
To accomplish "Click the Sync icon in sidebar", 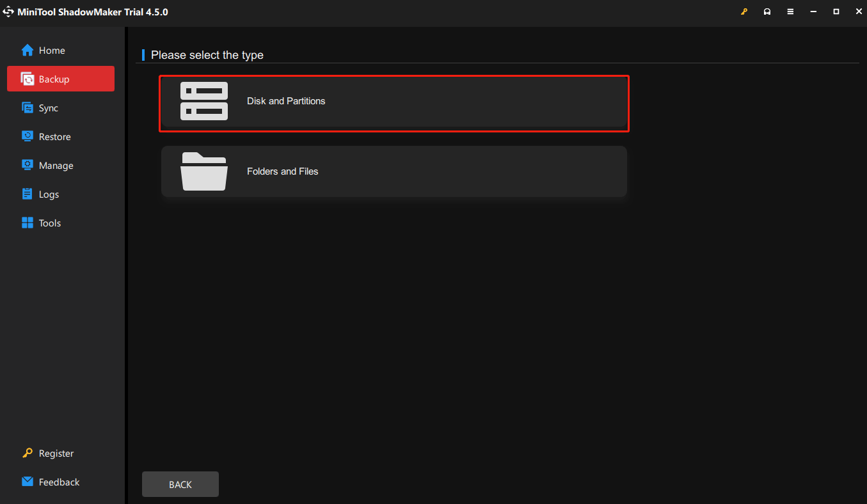I will point(27,108).
